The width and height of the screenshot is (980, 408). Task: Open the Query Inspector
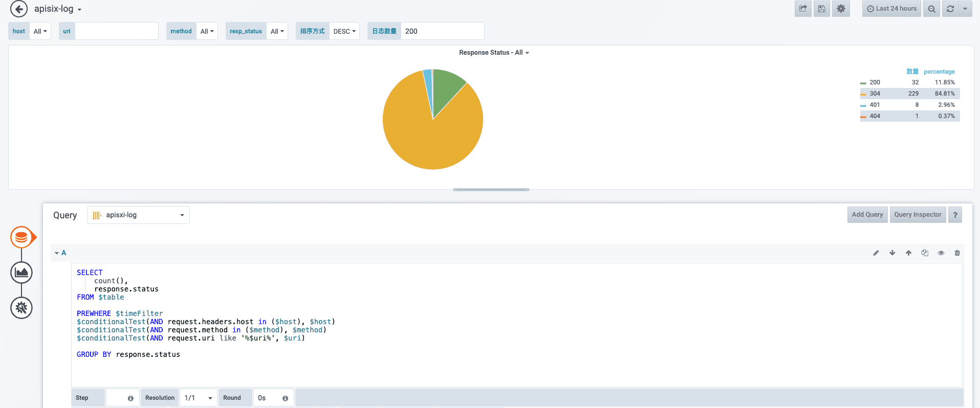(x=918, y=215)
